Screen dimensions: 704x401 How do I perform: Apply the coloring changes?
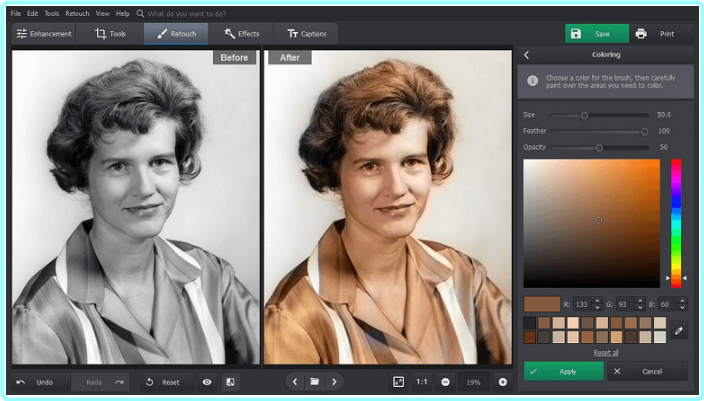click(x=563, y=371)
